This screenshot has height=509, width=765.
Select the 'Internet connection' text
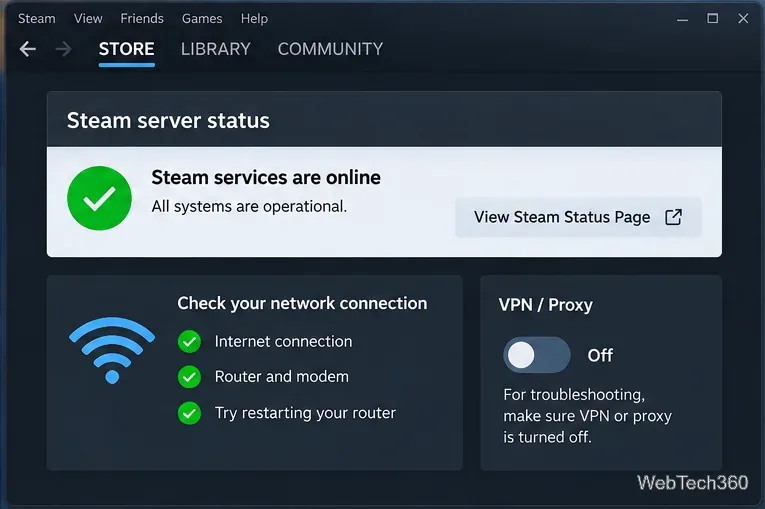(283, 342)
